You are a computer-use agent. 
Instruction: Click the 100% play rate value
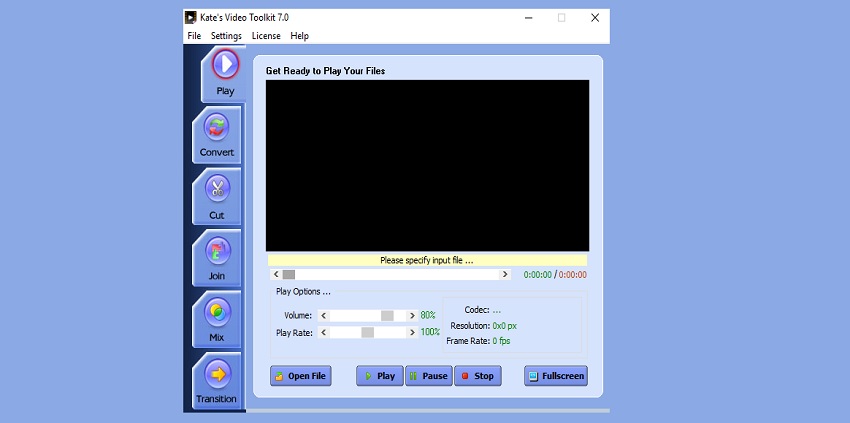pyautogui.click(x=430, y=332)
